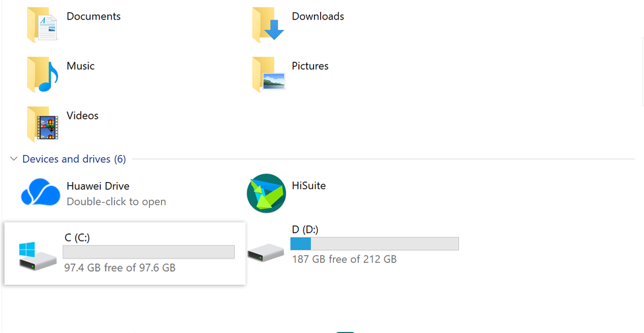This screenshot has height=333, width=644.
Task: Click the "97.4 GB free of 97.6 GB" text
Action: pyautogui.click(x=120, y=268)
